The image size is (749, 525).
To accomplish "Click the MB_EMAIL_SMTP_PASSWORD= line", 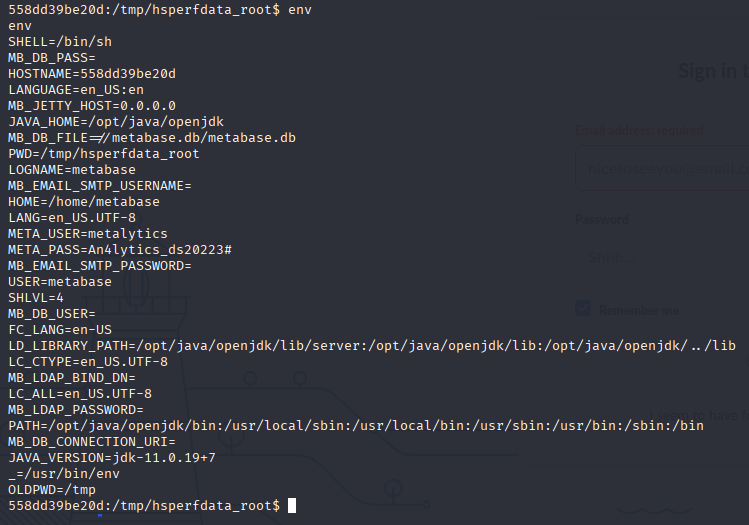I will coord(100,266).
